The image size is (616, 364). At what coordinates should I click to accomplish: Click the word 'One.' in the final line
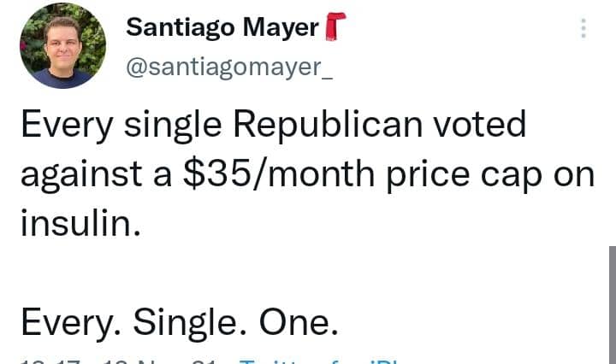tap(299, 322)
